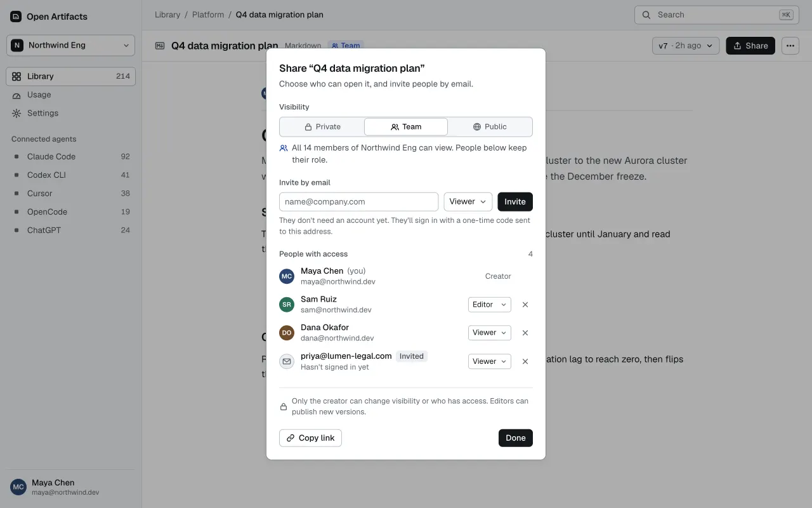Open the more options ellipsis menu
812x508 pixels.
click(x=790, y=46)
